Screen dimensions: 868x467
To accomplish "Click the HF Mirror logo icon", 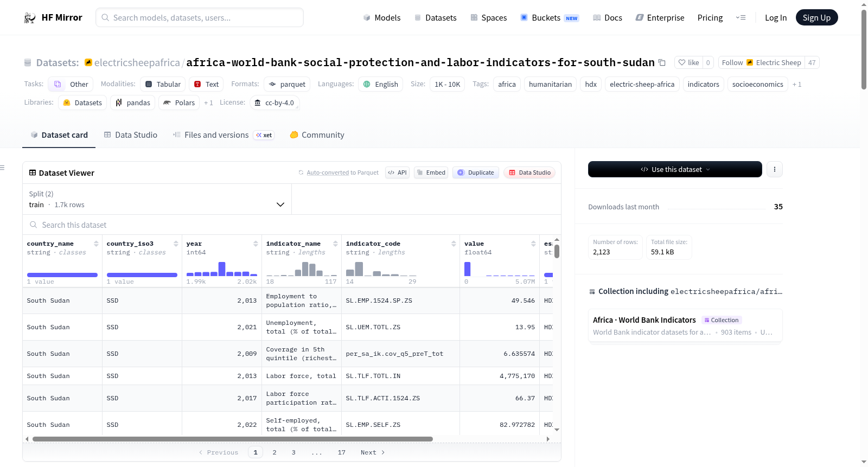I will 30,18.
